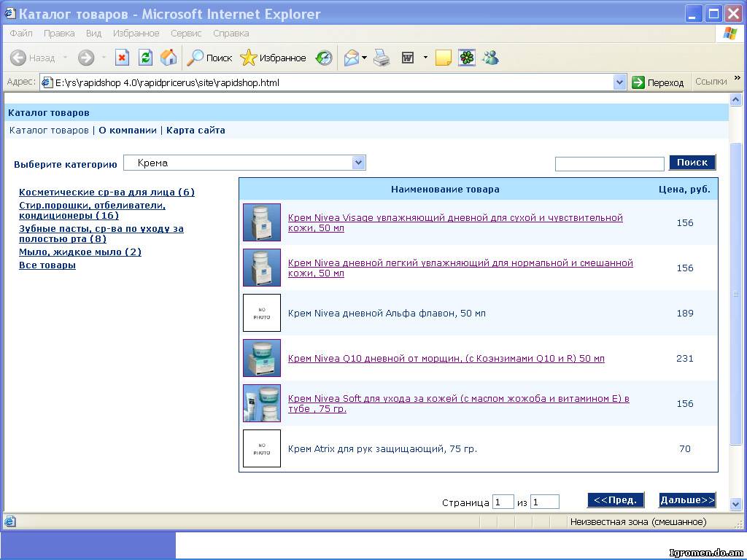Click the Windows flag logo throbber
Screen dimensions: 747x560
pos(729,34)
